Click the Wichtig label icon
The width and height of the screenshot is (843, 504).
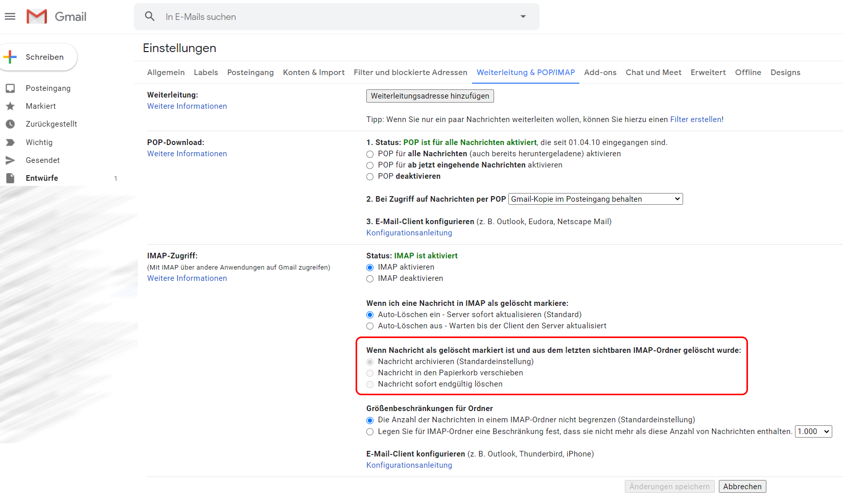pyautogui.click(x=10, y=142)
